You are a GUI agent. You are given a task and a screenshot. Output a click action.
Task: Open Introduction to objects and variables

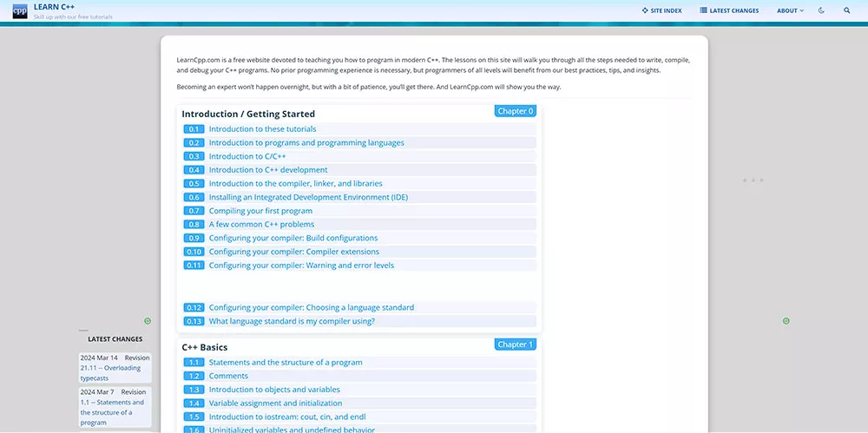[x=274, y=390]
